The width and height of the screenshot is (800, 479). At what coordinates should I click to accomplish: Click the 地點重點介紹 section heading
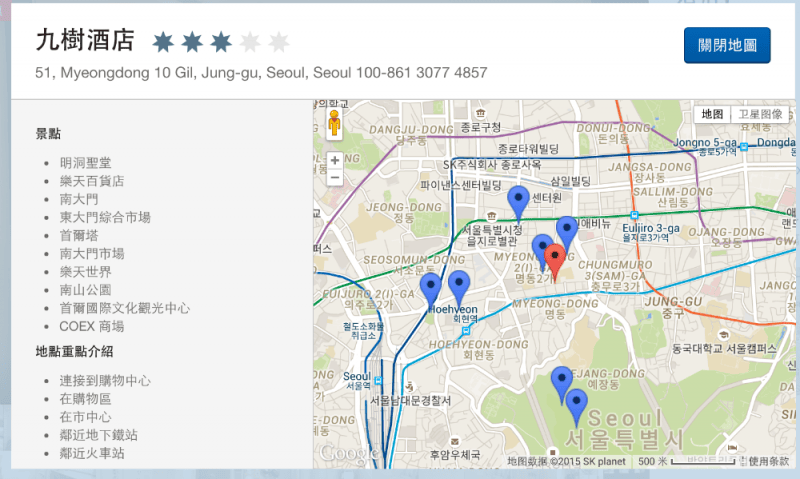74,351
